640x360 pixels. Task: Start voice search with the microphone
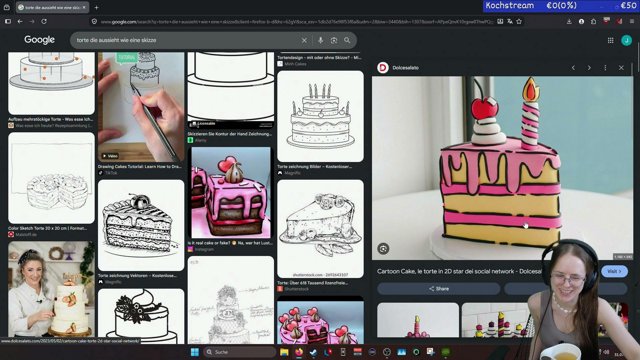click(x=320, y=40)
